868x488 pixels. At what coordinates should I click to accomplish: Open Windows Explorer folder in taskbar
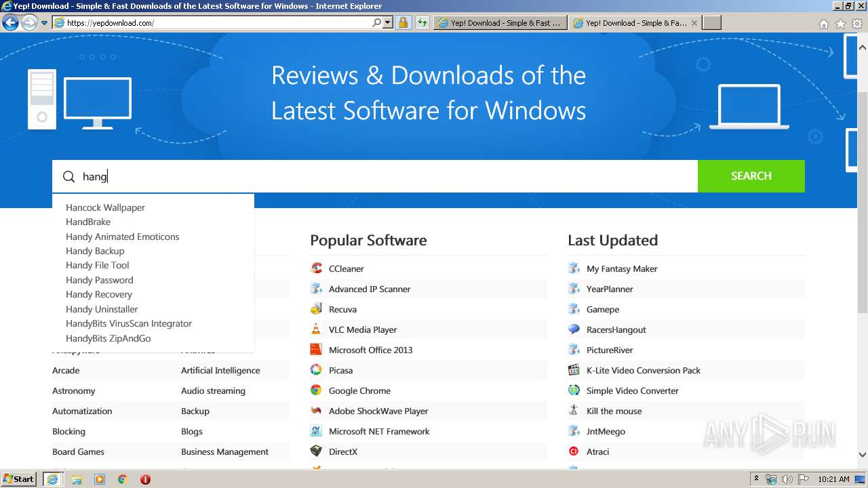(x=77, y=479)
